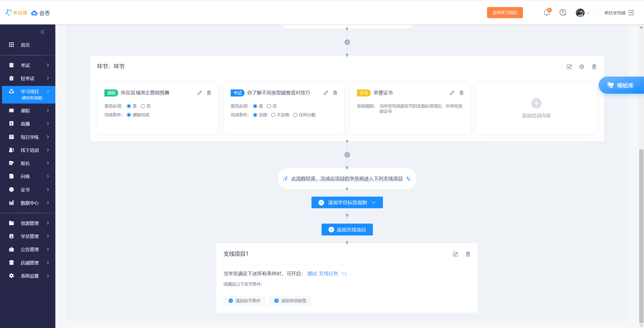
Task: Select 任何分数 completion condition
Action: point(295,115)
